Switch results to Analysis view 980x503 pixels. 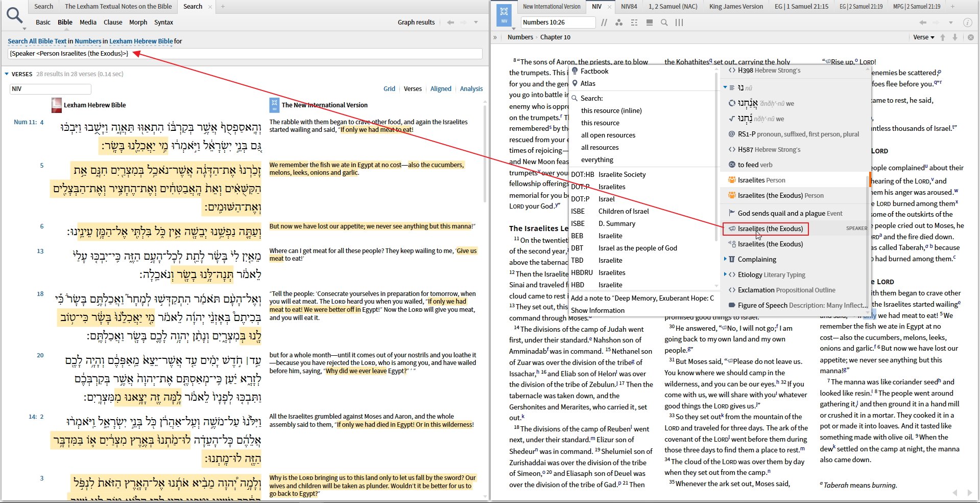(x=471, y=89)
